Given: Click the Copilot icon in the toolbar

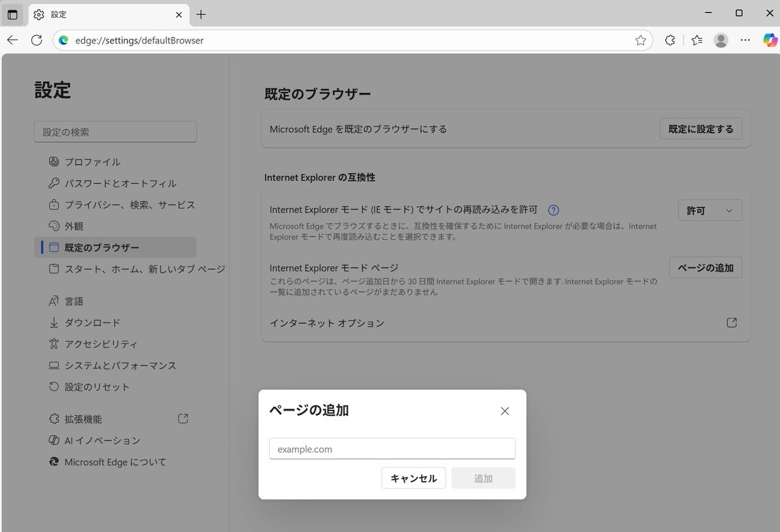Looking at the screenshot, I should pos(770,40).
